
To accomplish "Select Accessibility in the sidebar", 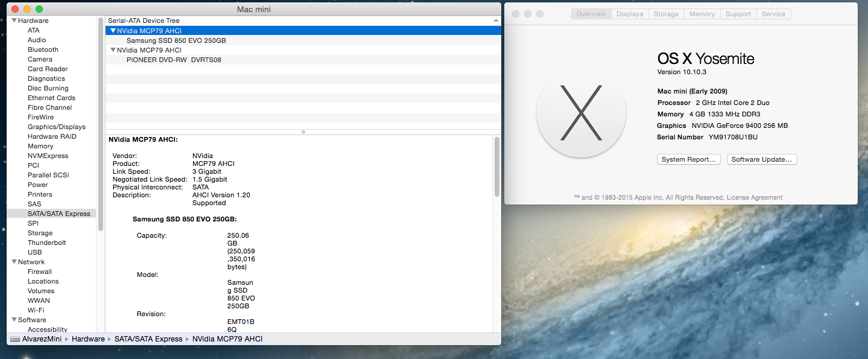I will (x=48, y=329).
